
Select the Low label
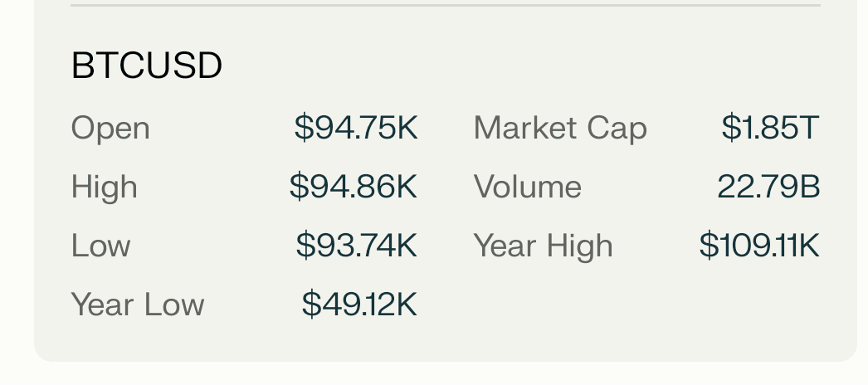pos(100,245)
